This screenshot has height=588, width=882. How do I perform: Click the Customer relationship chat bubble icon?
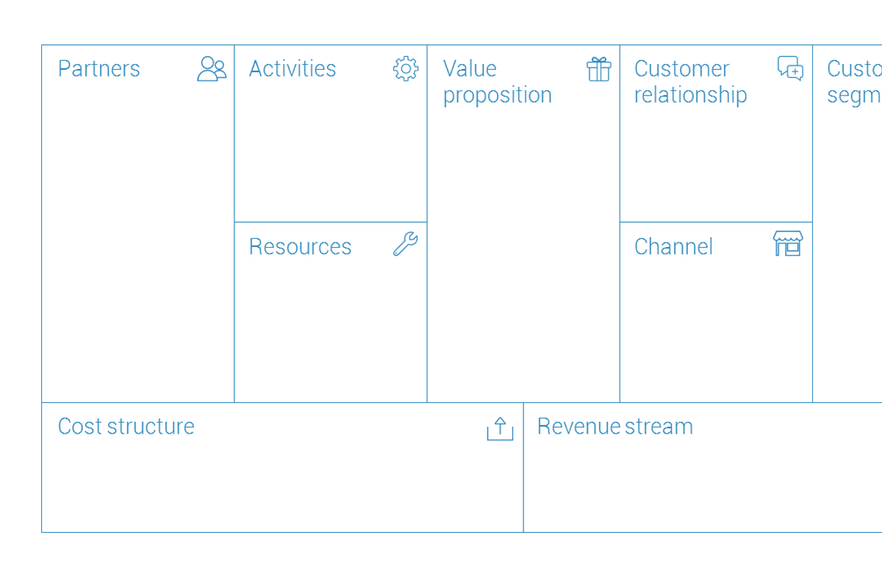[790, 68]
